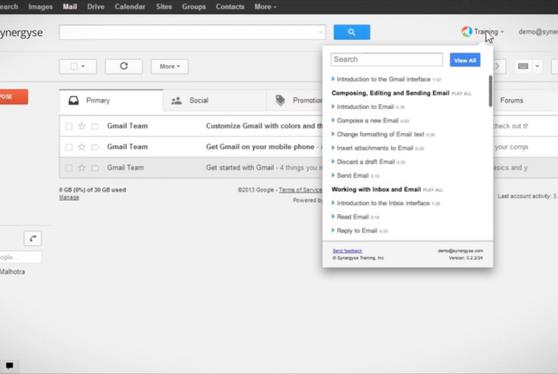This screenshot has width=558, height=374.
Task: Click play arrow beside Read Email
Action: click(333, 217)
